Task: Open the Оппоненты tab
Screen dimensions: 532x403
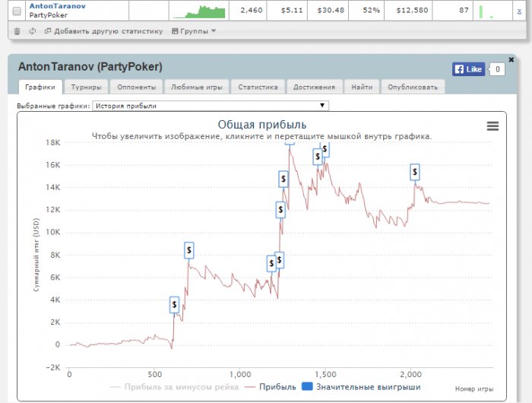Action: pos(136,87)
